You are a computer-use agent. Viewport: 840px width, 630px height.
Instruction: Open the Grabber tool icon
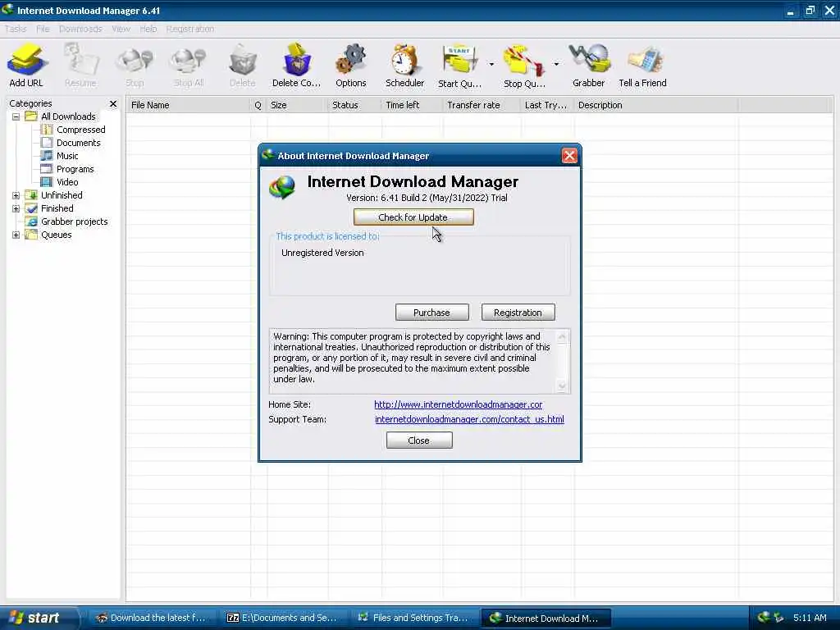589,60
